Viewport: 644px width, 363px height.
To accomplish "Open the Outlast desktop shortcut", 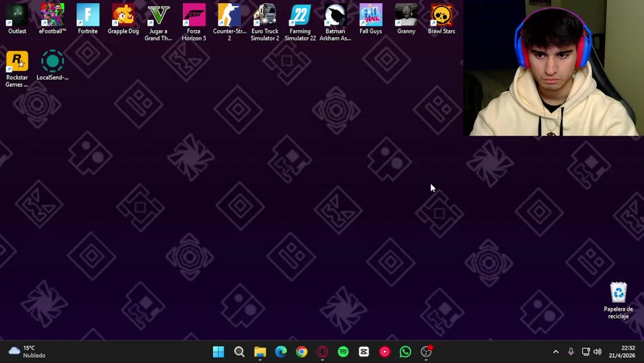I will click(x=17, y=19).
